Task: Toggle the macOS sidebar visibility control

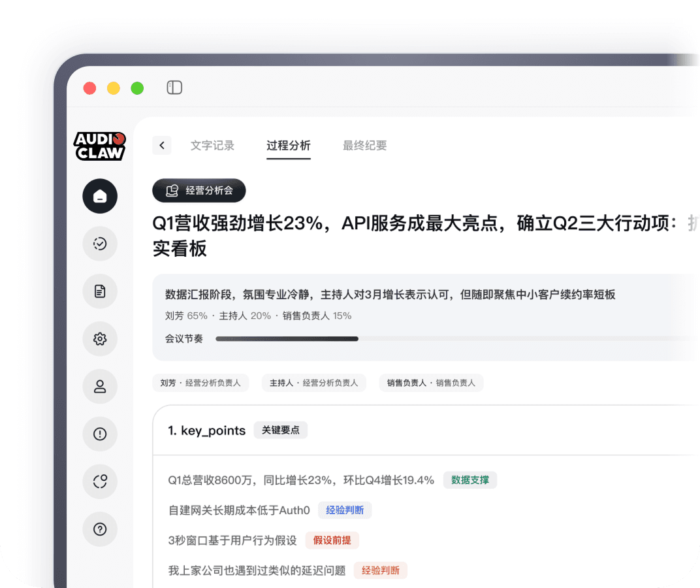Action: (174, 88)
